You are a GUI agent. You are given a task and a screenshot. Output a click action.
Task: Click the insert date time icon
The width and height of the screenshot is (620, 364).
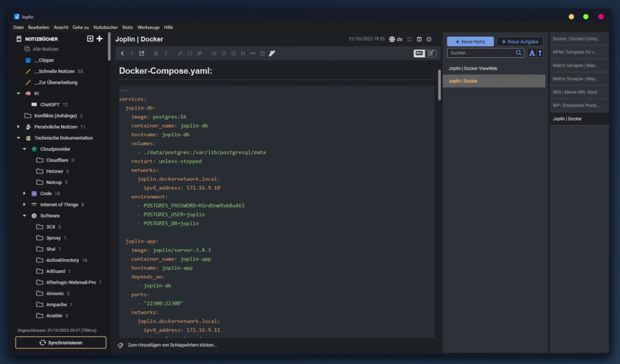(262, 53)
